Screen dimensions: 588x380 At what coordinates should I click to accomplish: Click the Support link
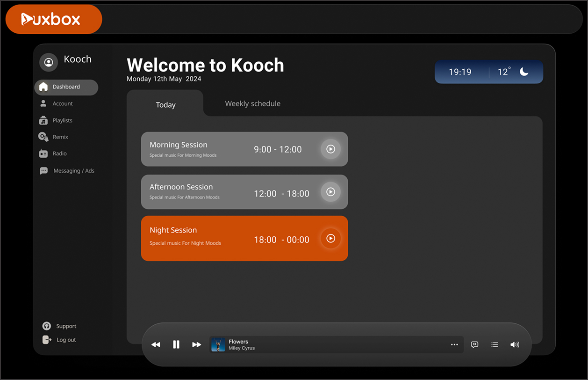tap(65, 326)
